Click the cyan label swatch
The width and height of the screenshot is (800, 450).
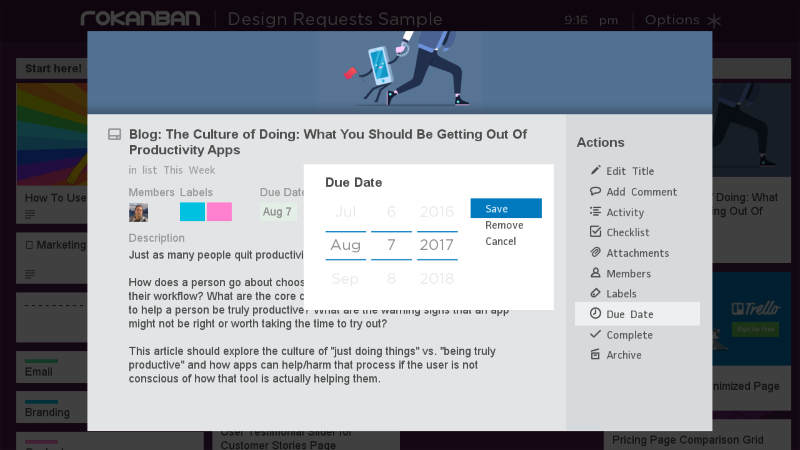click(192, 212)
